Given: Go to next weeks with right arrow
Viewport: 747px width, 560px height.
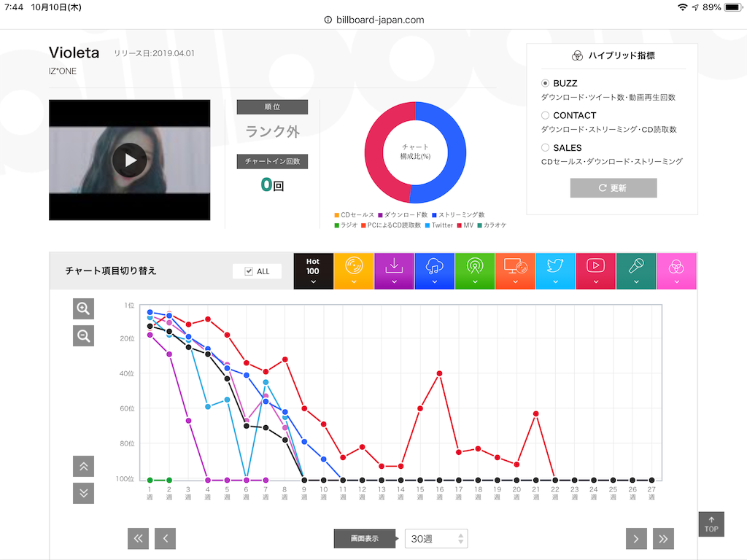Looking at the screenshot, I should coord(636,539).
